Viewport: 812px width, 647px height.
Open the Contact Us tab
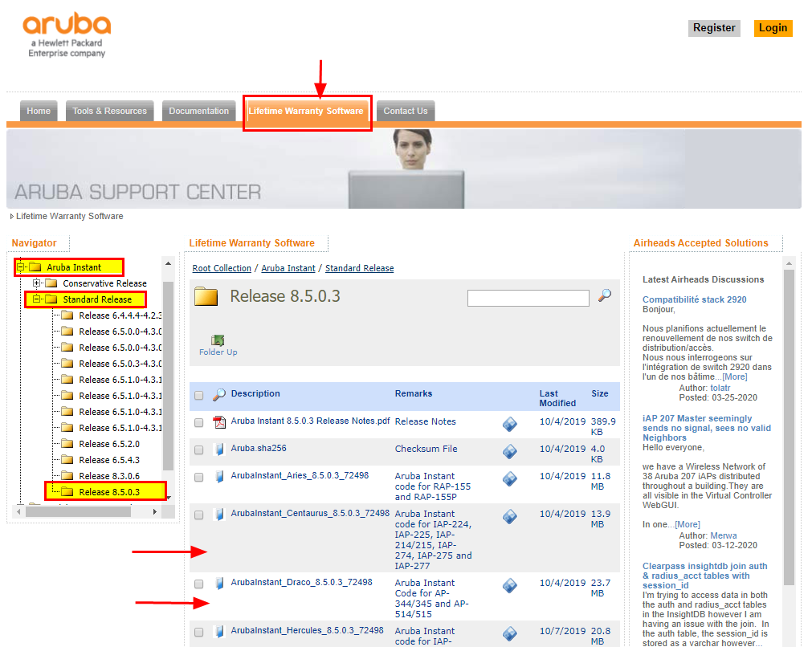click(406, 111)
